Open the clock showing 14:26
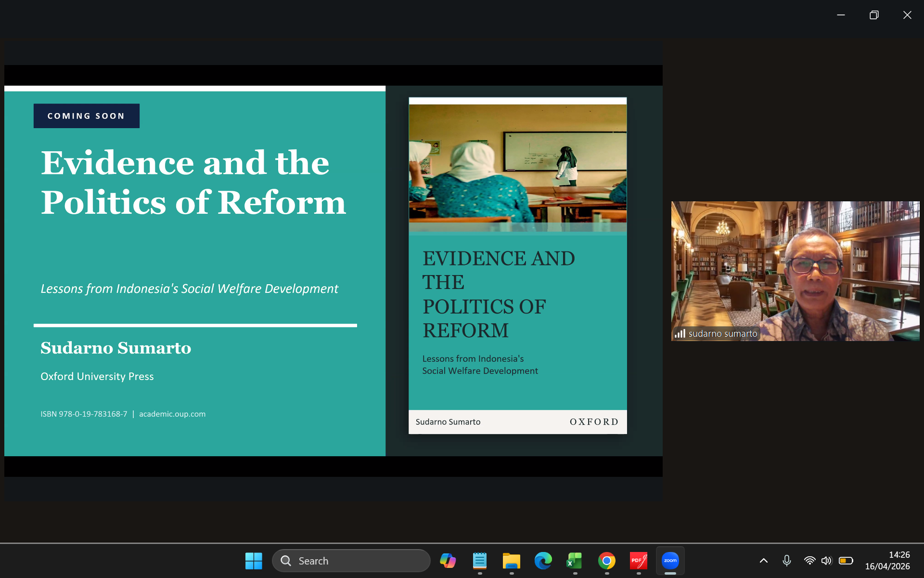This screenshot has width=924, height=578. pyautogui.click(x=899, y=555)
